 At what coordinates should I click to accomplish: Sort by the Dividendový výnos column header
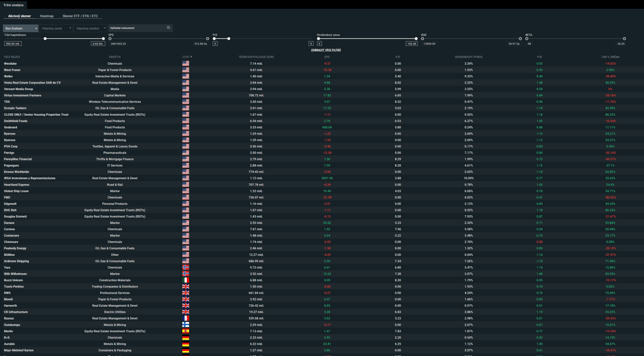tap(468, 57)
